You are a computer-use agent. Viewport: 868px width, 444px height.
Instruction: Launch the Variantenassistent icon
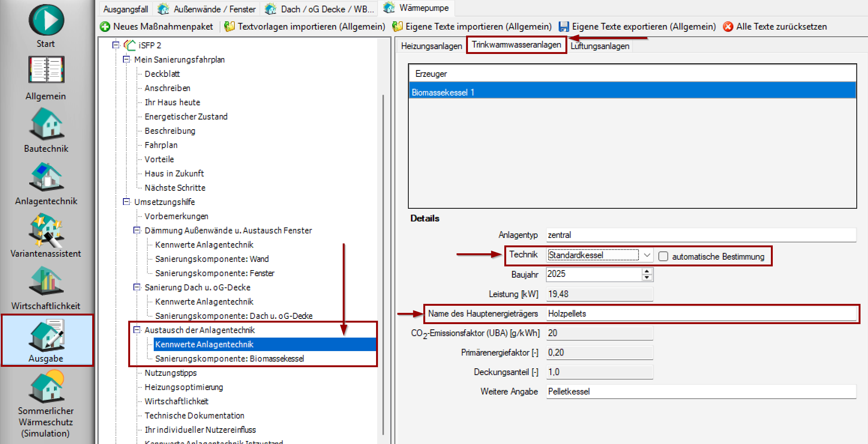coord(46,229)
